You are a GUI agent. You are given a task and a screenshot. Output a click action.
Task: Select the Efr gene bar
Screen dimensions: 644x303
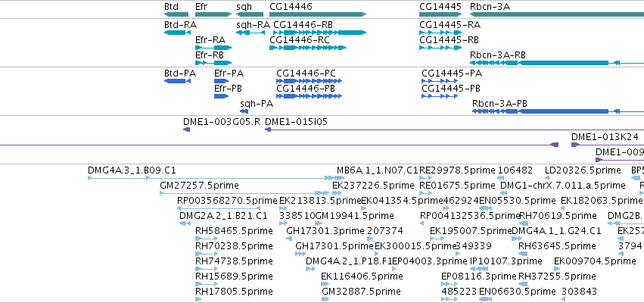click(x=213, y=14)
